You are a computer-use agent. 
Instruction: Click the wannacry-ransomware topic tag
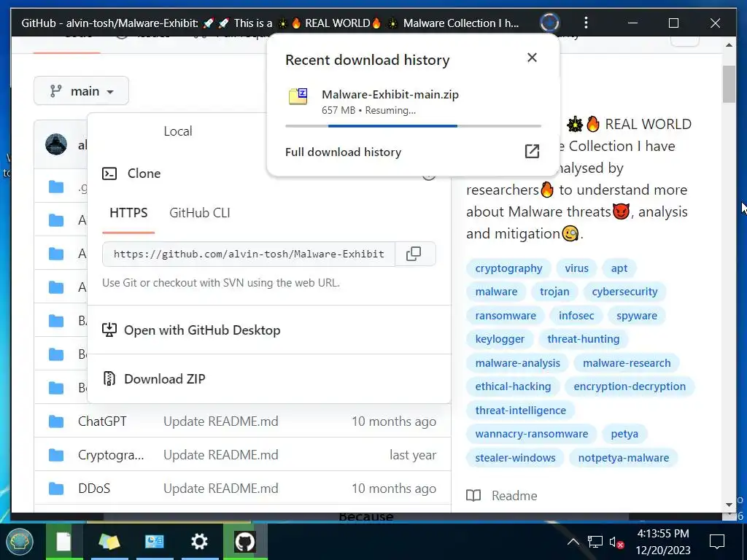(531, 434)
